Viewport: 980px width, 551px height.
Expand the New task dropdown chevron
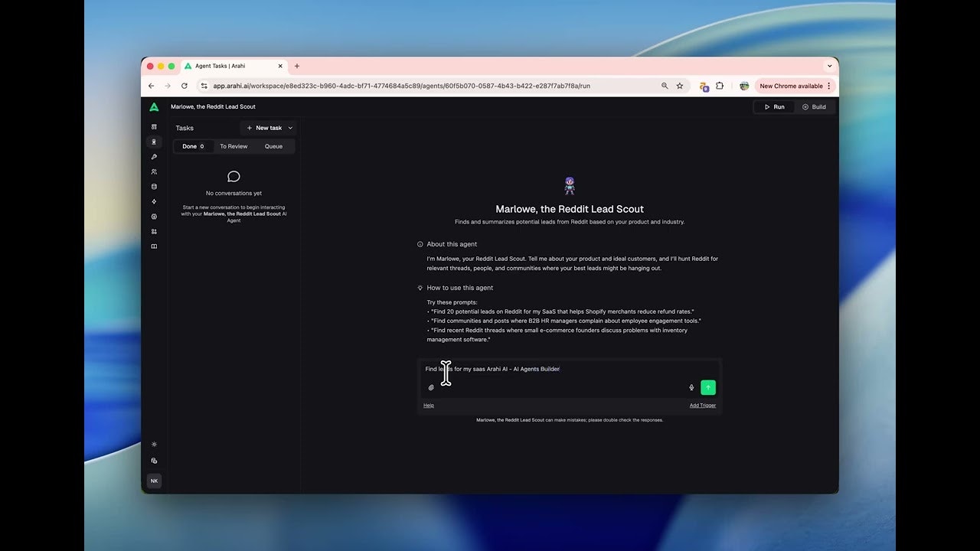coord(290,128)
